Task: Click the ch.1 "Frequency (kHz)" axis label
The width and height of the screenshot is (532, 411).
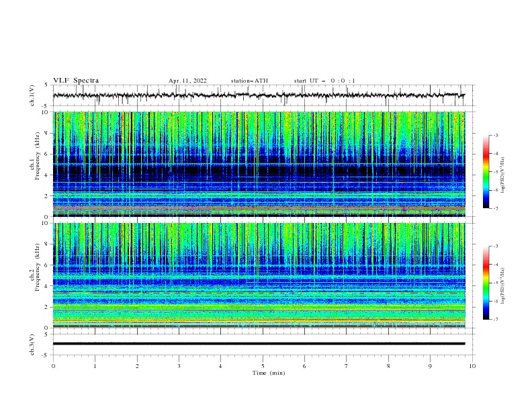Action: 38,154
